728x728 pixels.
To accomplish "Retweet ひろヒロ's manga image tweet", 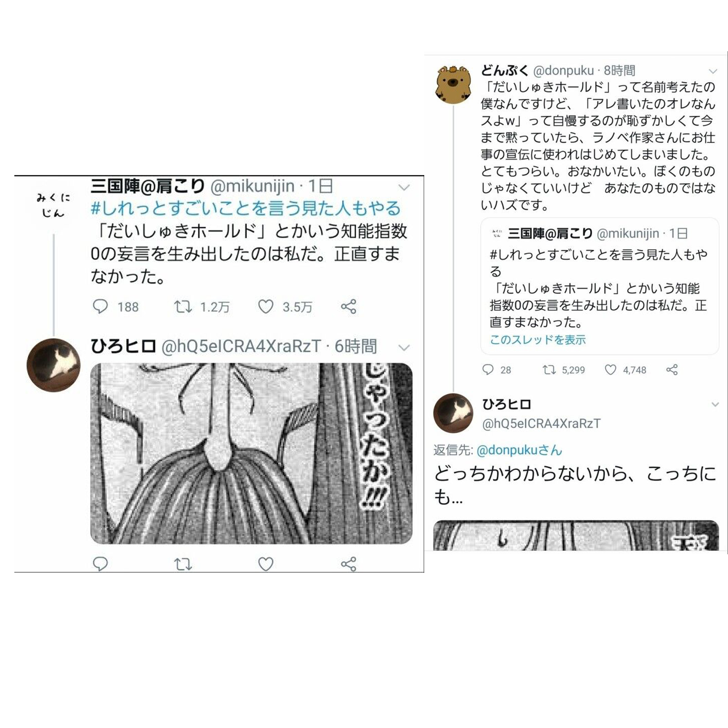I will tap(183, 564).
